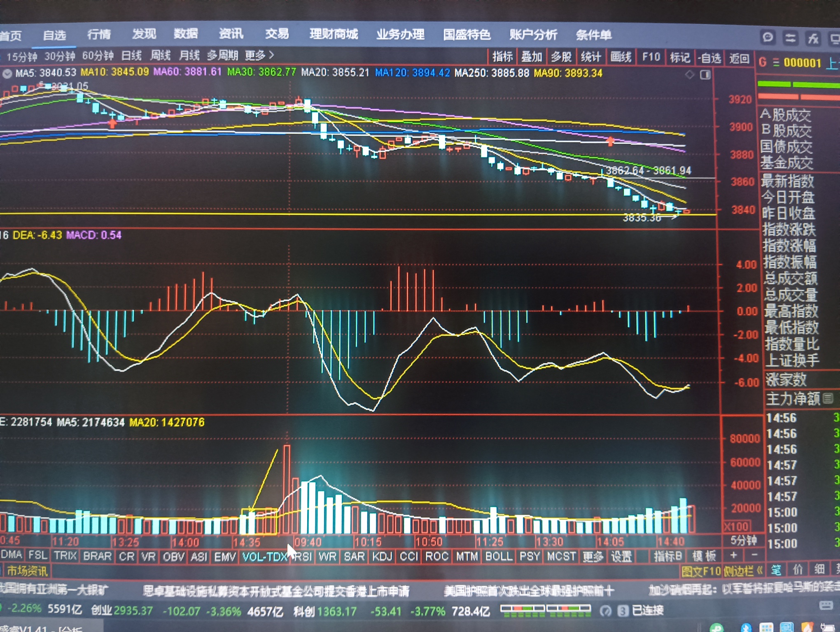Click the small list icon beside 主力净额
Image resolution: width=840 pixels, height=632 pixels.
coord(828,398)
